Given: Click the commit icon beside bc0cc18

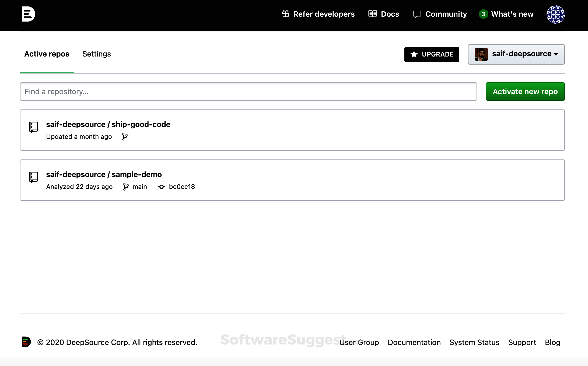Looking at the screenshot, I should (x=161, y=186).
